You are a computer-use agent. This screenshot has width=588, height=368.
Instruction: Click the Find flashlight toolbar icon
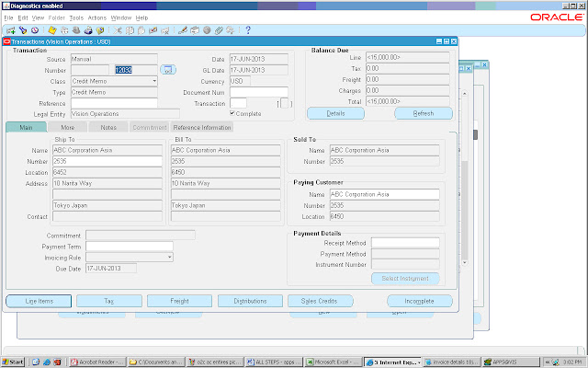[x=23, y=30]
